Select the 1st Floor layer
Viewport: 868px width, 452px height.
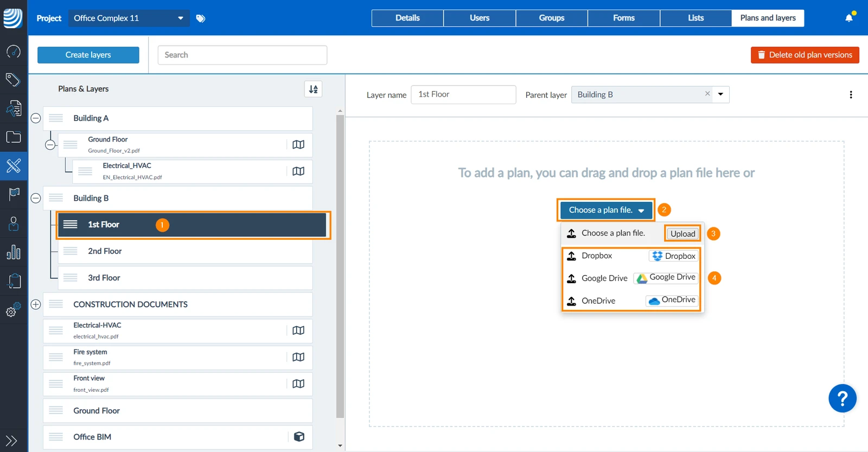tap(192, 225)
